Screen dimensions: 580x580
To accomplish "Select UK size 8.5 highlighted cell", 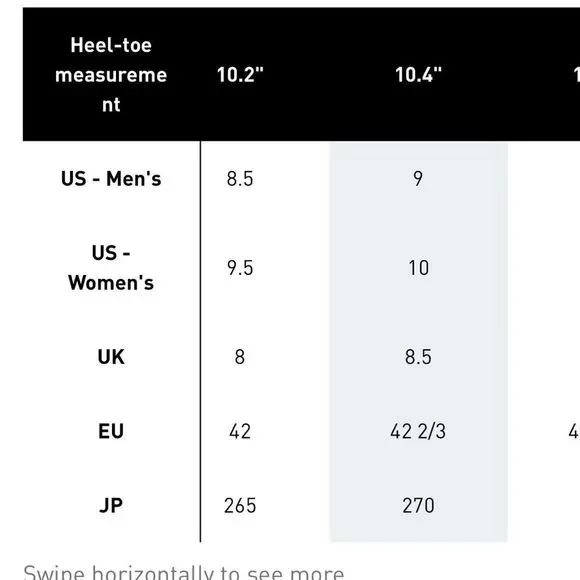I will pos(418,357).
